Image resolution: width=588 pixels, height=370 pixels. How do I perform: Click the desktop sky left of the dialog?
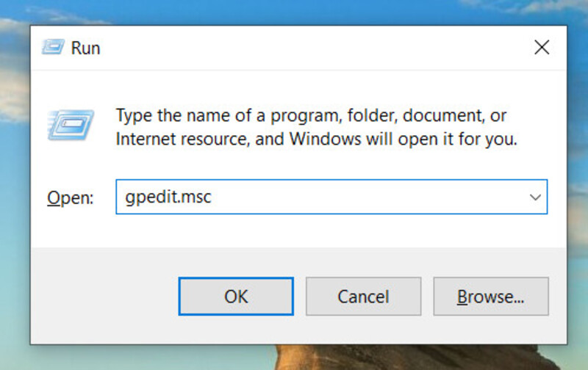(14, 225)
